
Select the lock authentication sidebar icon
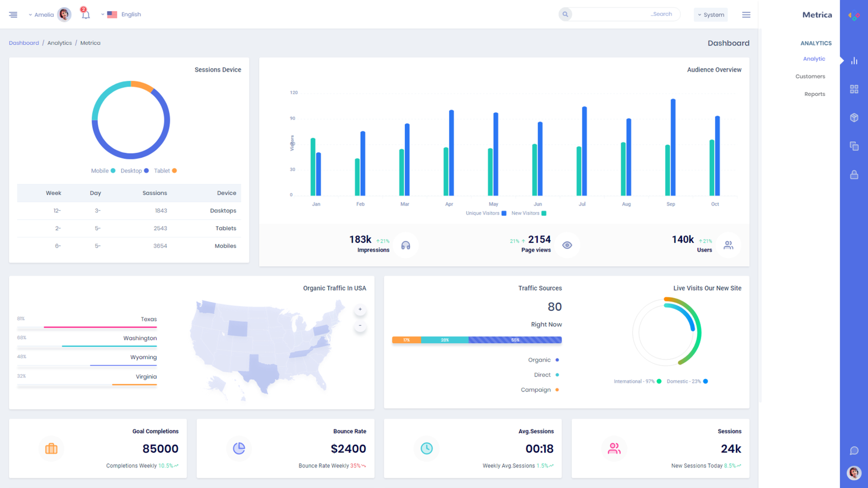point(854,175)
